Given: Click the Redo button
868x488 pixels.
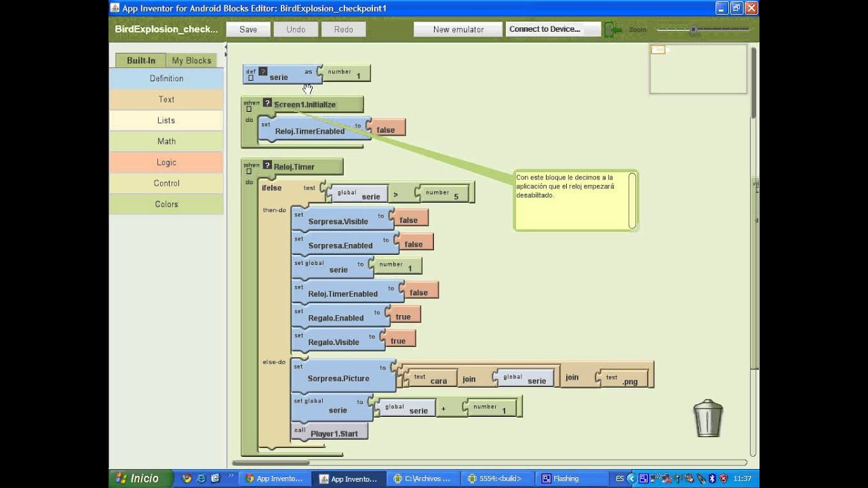Looking at the screenshot, I should [343, 29].
